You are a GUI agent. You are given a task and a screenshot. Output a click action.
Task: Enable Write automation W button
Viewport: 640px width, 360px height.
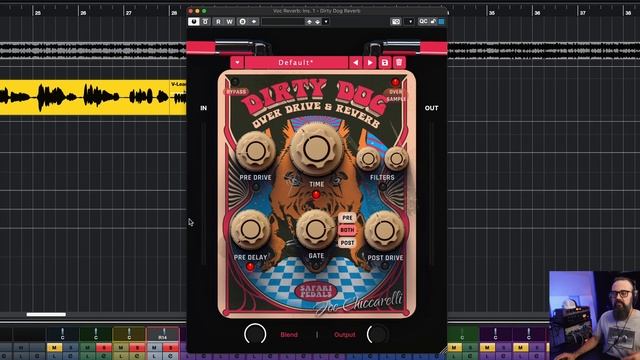(229, 22)
